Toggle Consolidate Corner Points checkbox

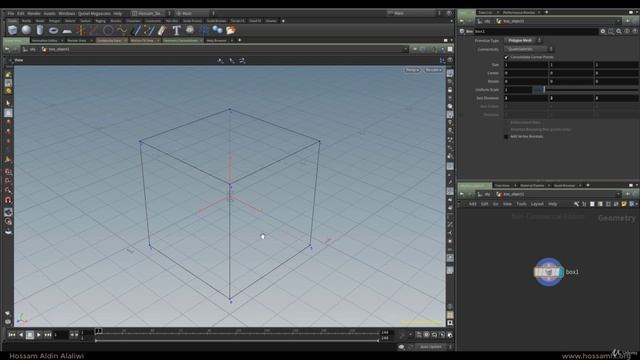[506, 57]
